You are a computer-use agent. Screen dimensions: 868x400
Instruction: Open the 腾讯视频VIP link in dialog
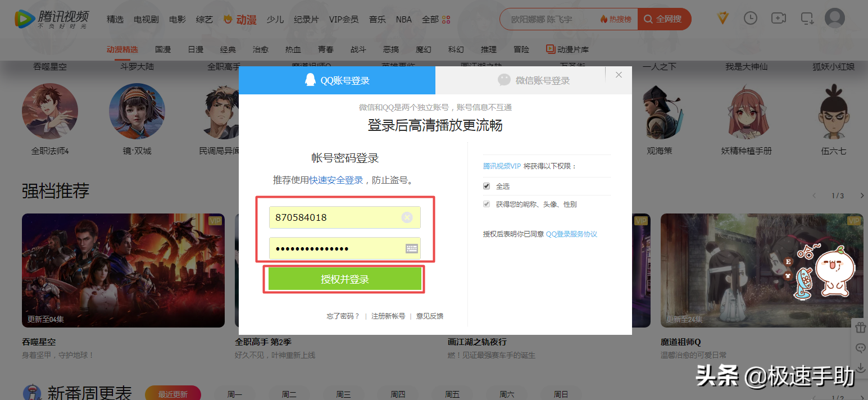tap(502, 166)
